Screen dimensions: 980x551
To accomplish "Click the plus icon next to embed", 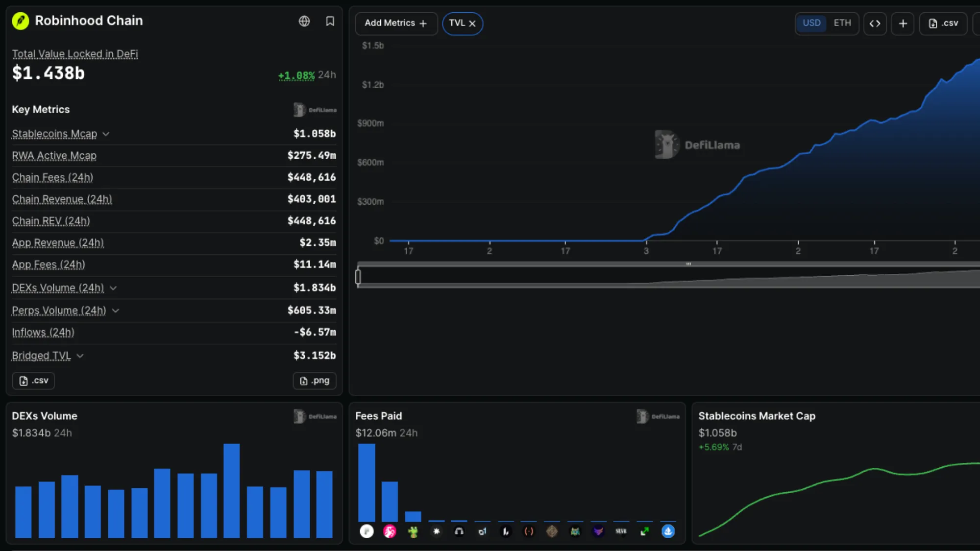I will coord(903,24).
